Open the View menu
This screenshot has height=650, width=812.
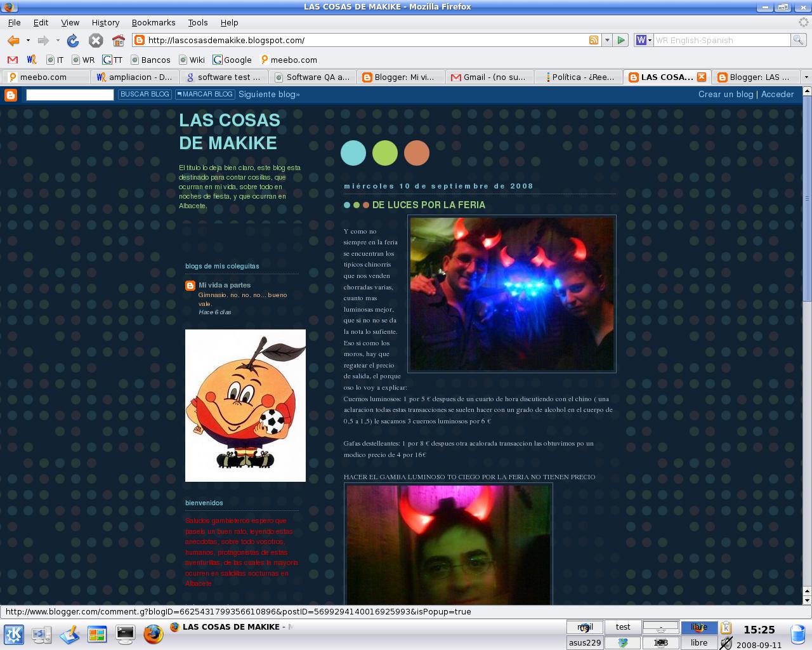click(70, 22)
